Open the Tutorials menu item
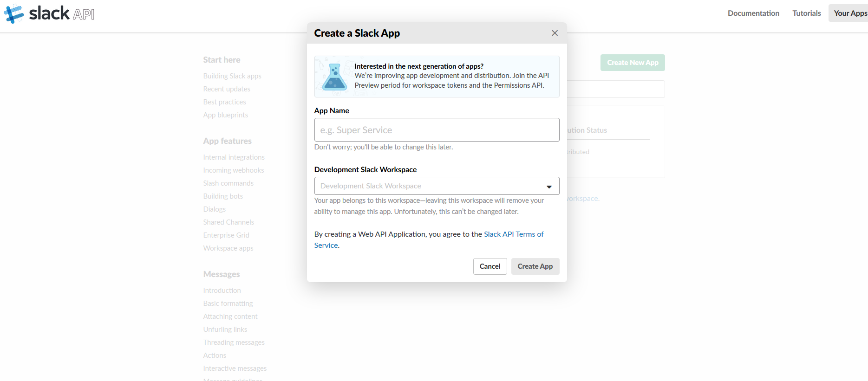Screen dimensions: 868x381 (807, 13)
